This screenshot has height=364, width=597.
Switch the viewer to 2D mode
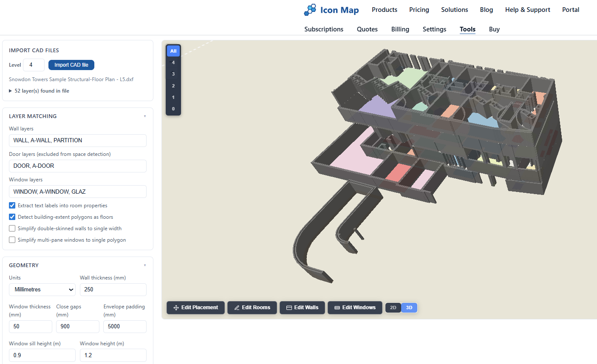click(393, 308)
